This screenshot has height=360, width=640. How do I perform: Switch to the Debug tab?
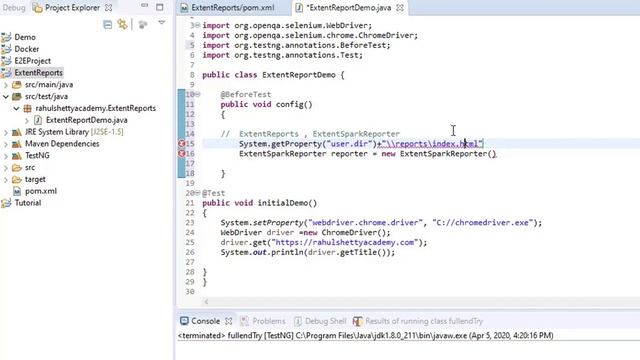[14, 7]
